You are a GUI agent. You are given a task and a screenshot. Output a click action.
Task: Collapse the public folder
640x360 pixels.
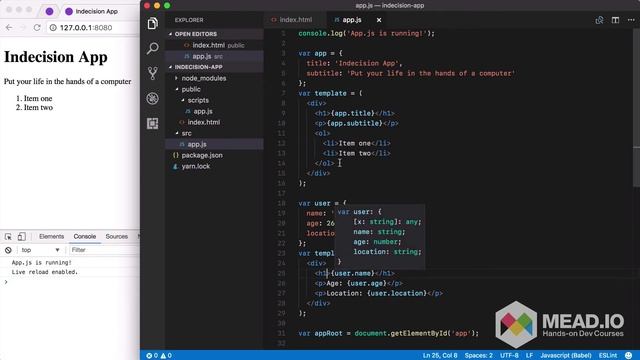(x=214, y=89)
